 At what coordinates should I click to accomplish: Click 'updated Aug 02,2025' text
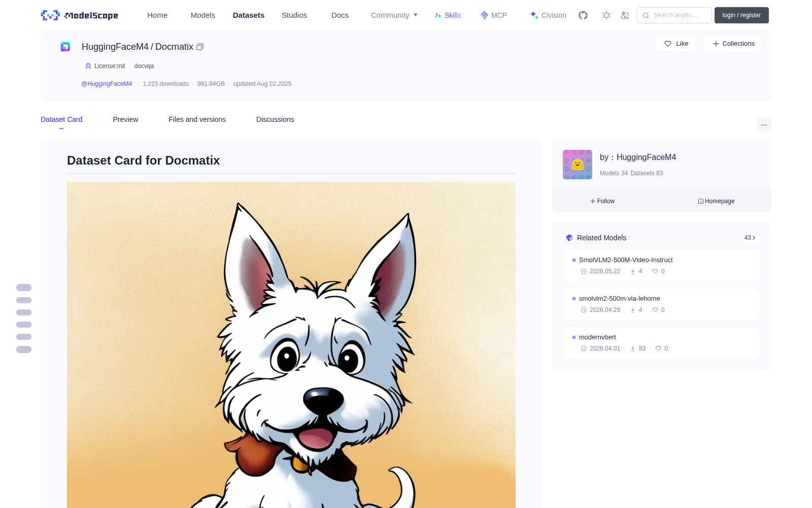(262, 84)
